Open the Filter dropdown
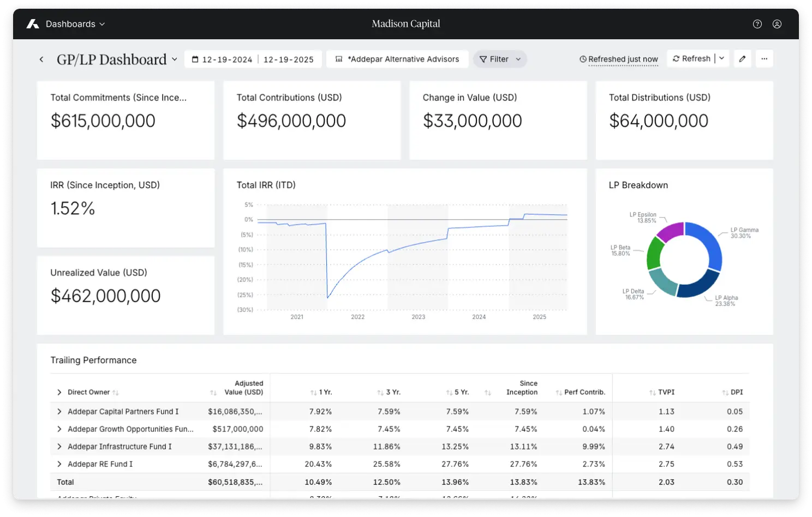This screenshot has width=812, height=517. (499, 59)
